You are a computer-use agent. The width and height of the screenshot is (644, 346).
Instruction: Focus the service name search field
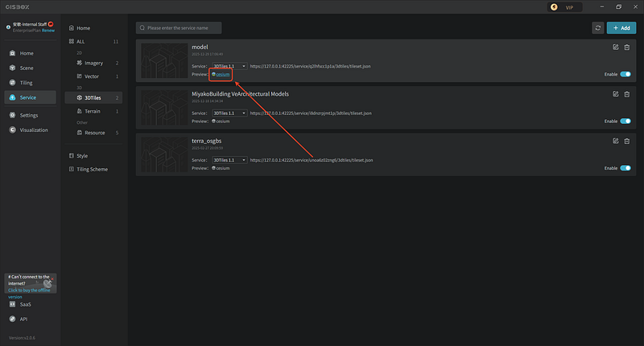(179, 28)
